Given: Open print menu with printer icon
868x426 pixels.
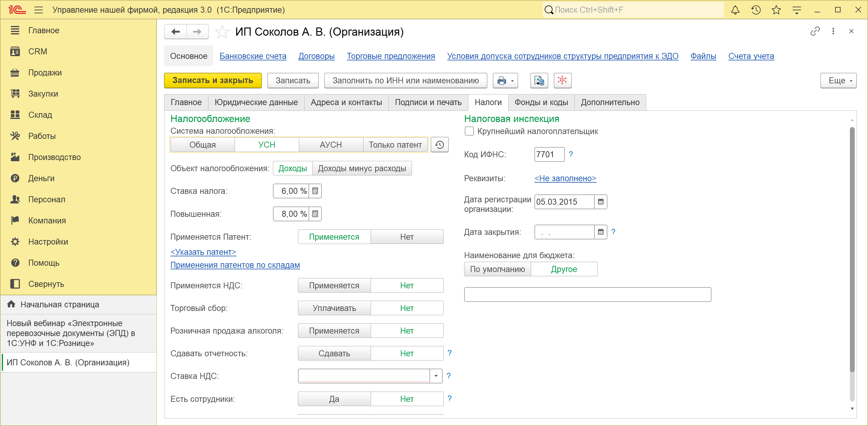Looking at the screenshot, I should point(505,81).
